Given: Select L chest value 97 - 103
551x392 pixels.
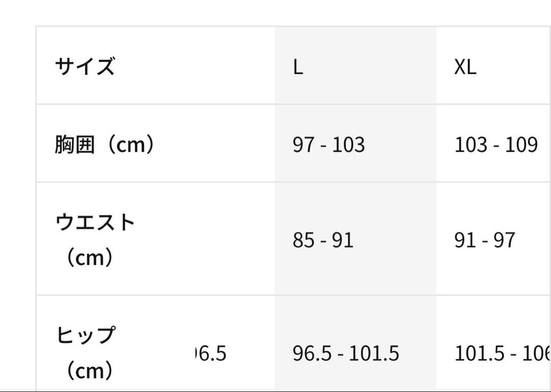Looking at the screenshot, I should [x=329, y=145].
